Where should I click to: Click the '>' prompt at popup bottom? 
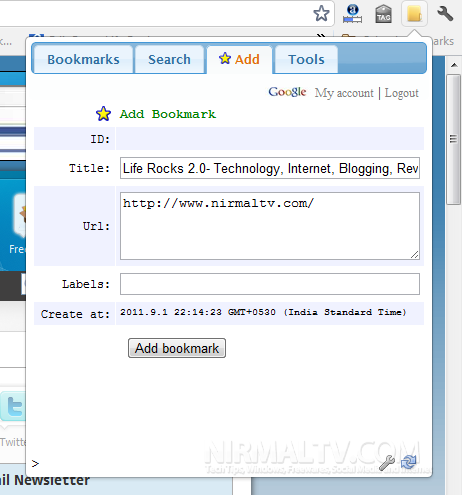click(x=35, y=463)
